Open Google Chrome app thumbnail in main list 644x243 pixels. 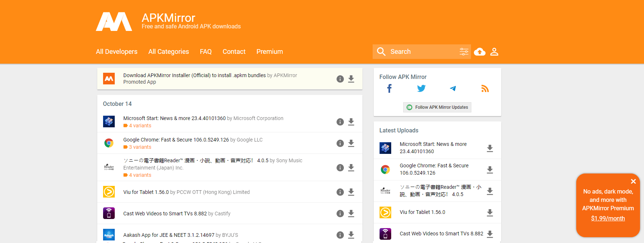(x=109, y=143)
